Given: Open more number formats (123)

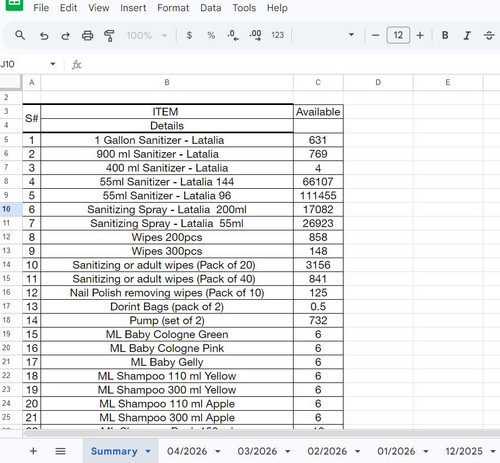Looking at the screenshot, I should [277, 35].
